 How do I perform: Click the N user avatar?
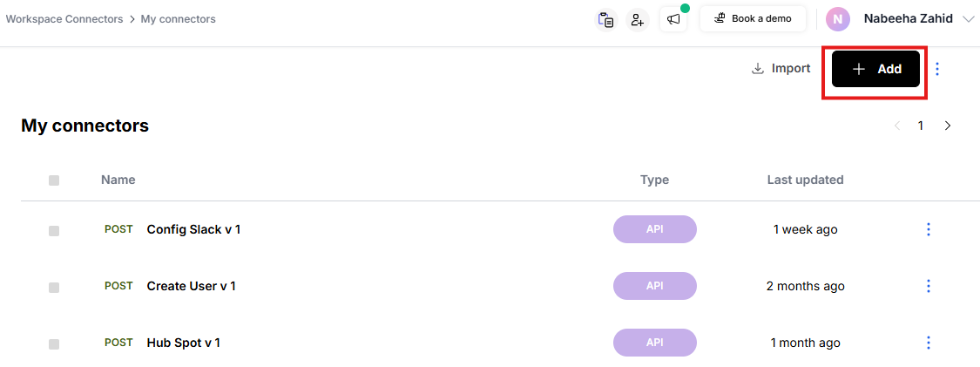tap(838, 19)
